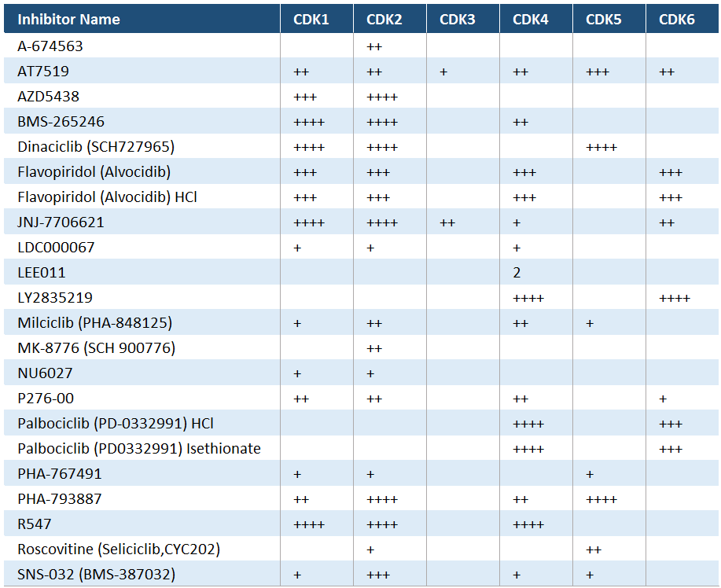Click the CDK6 value for Palbociclib Isethionate
Image resolution: width=721 pixels, height=588 pixels.
671,449
